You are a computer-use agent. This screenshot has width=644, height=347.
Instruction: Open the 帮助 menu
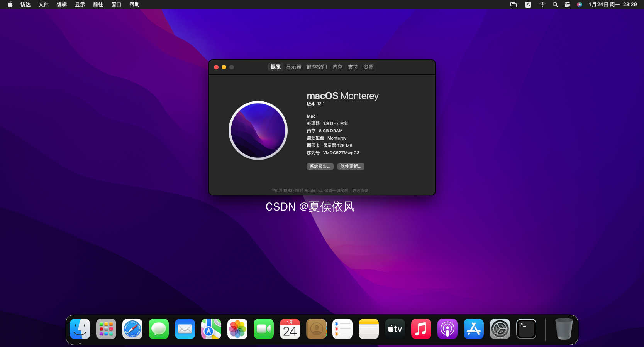click(x=134, y=5)
